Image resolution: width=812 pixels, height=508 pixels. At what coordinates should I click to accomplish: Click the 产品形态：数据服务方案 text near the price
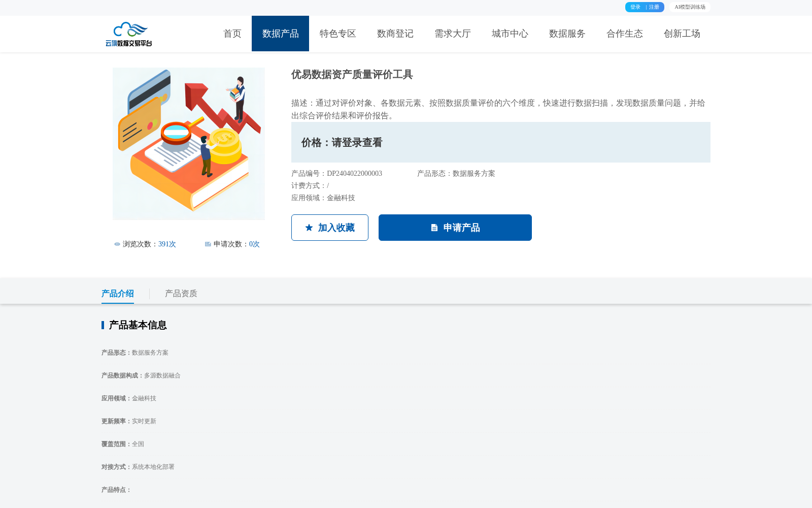click(456, 174)
